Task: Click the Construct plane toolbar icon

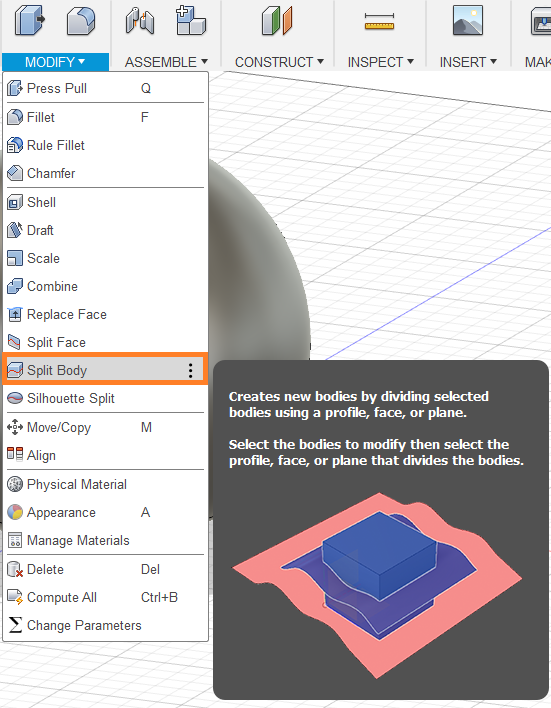Action: [277, 21]
